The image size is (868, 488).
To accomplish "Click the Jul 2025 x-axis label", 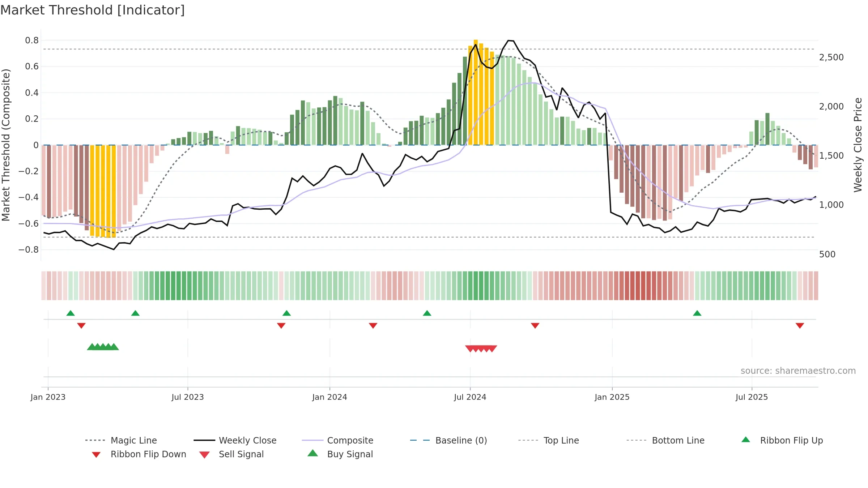I will coord(752,397).
